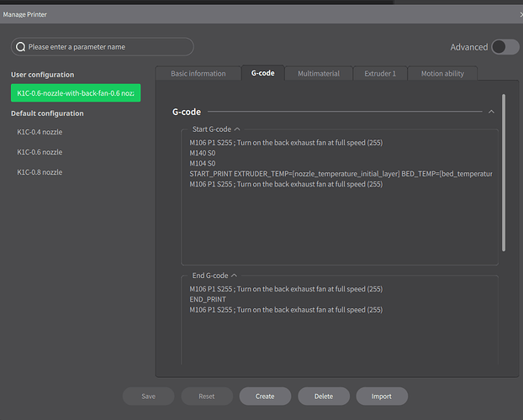523x420 pixels.
Task: Switch to the Basic information tab
Action: 198,74
